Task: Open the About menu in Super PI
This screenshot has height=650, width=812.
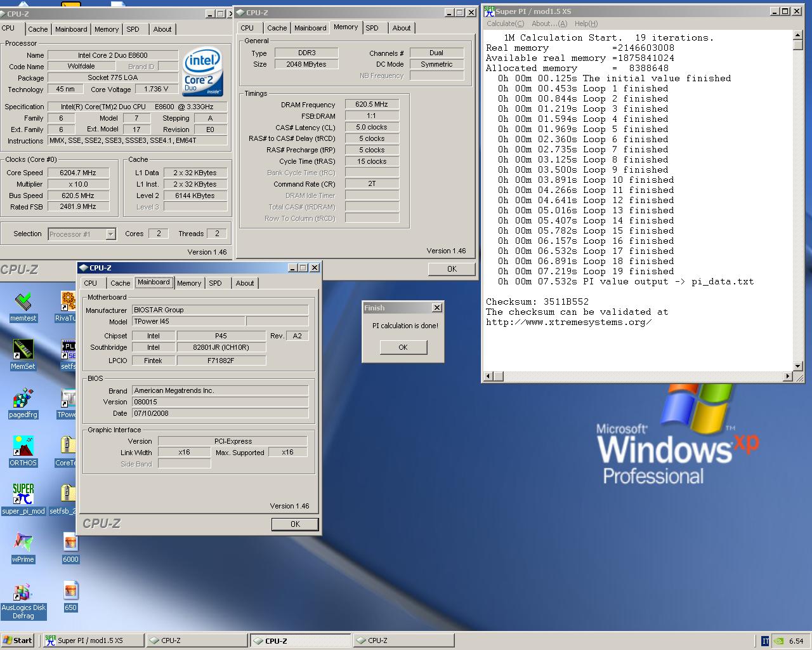Action: click(x=549, y=23)
